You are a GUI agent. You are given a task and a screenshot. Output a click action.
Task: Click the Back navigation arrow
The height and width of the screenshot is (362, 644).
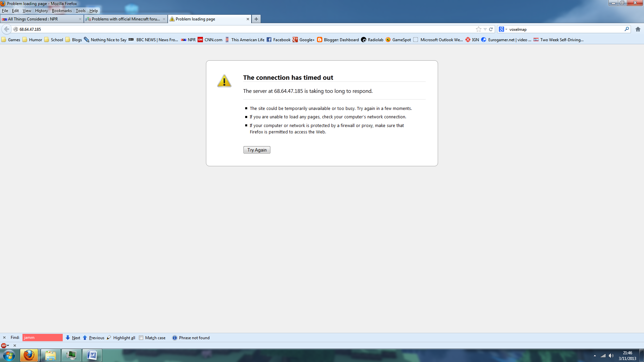[x=7, y=29]
